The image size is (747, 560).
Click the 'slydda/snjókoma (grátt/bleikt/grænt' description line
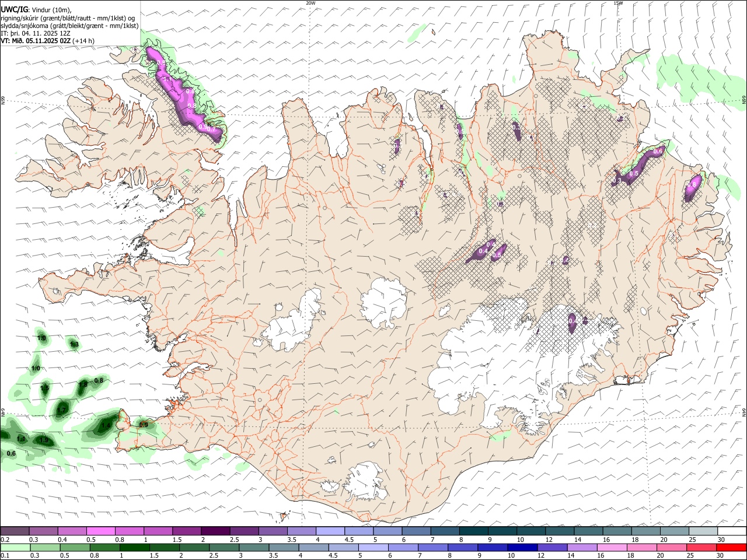click(x=69, y=26)
